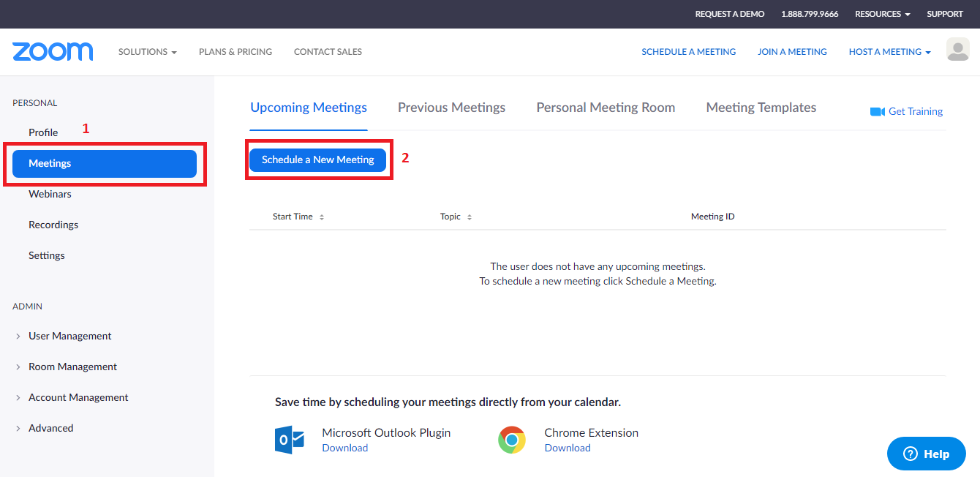
Task: Click Schedule a Meeting top link
Action: coord(689,52)
